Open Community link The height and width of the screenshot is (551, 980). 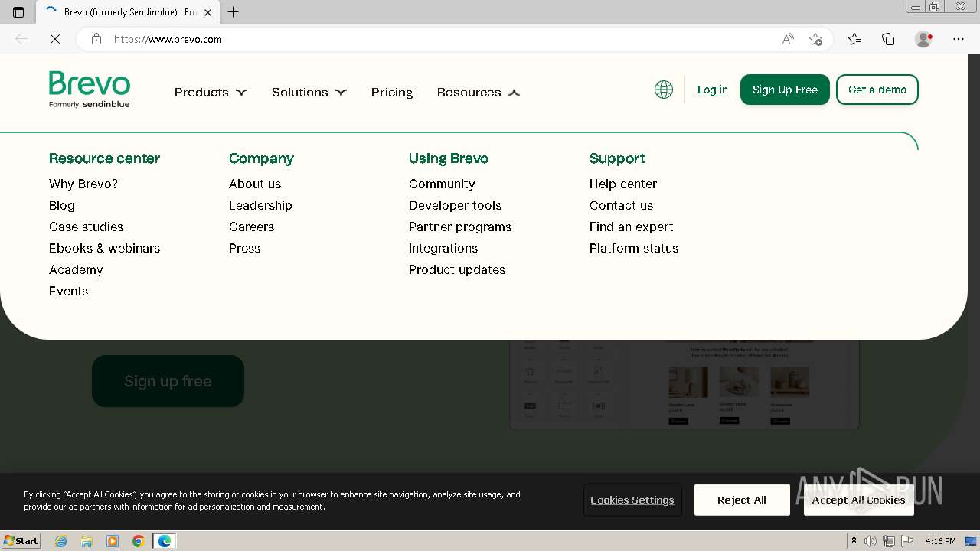pos(442,184)
